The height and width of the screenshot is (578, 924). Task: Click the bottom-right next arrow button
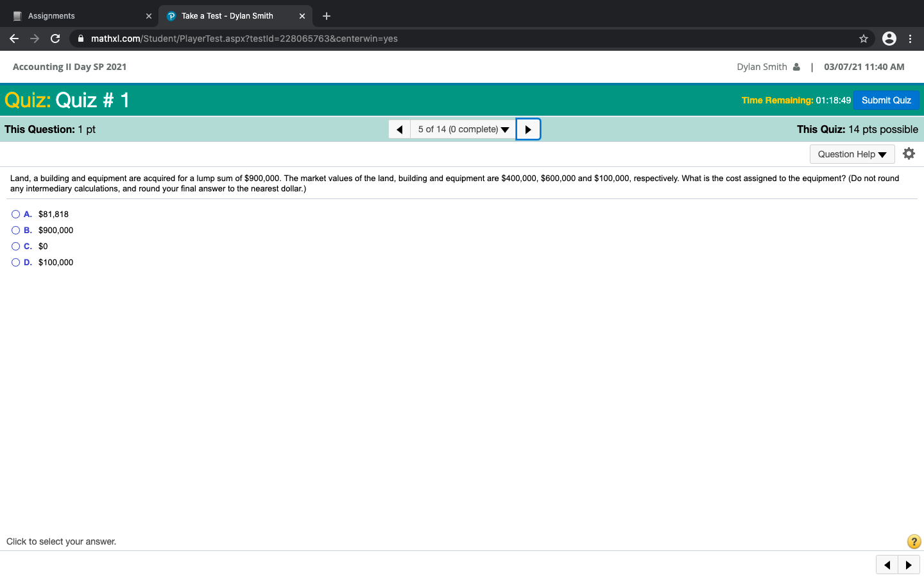[909, 565]
